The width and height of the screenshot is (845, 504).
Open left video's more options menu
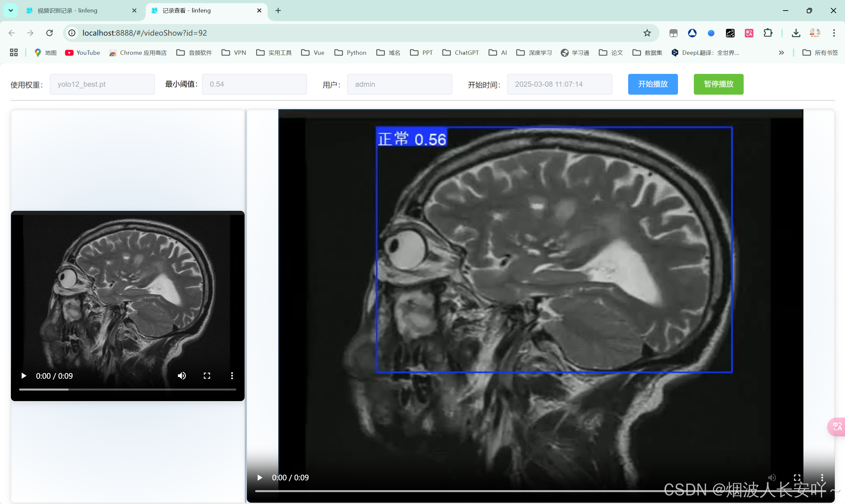point(232,376)
